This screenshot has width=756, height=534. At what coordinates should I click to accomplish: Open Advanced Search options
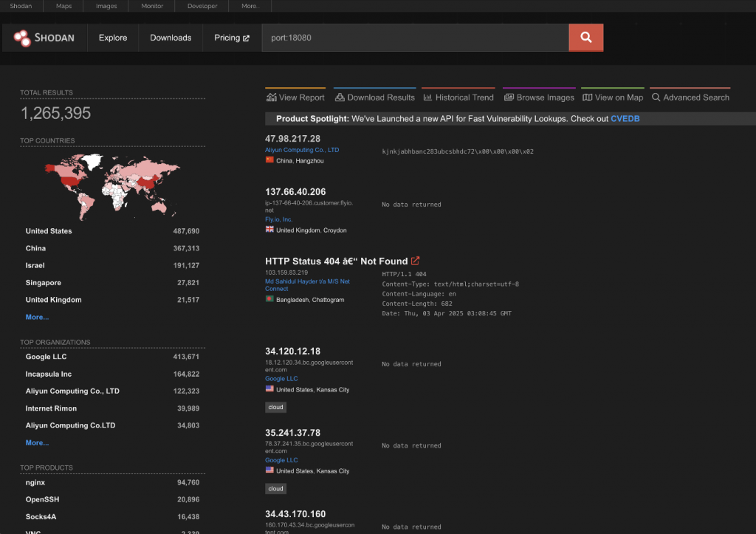pyautogui.click(x=690, y=97)
